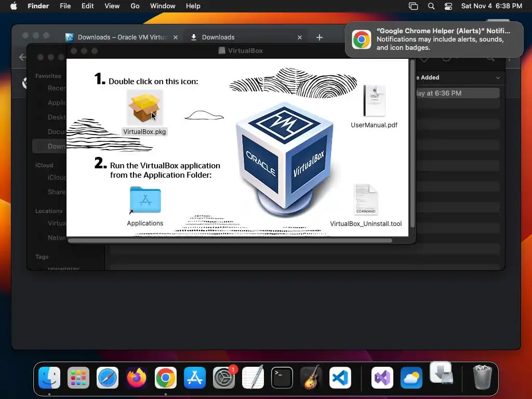The width and height of the screenshot is (532, 399).
Task: Close the Chrome Downloads tab
Action: [x=300, y=37]
